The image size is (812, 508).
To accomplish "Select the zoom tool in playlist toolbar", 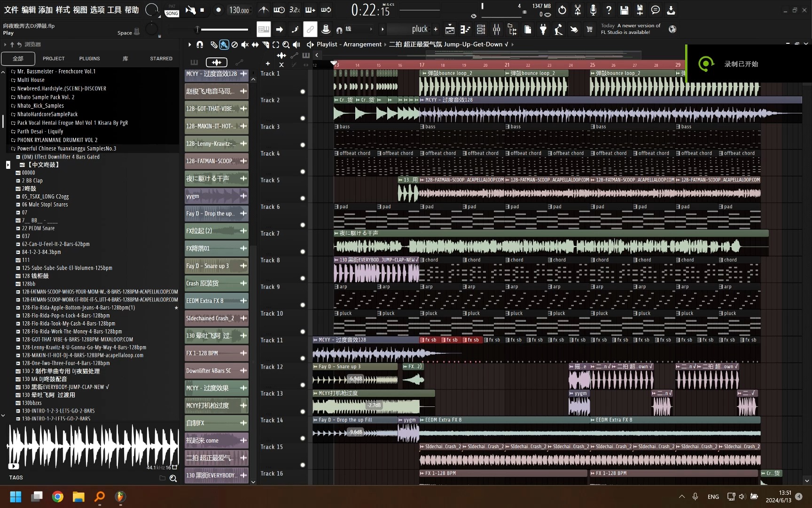I will [x=286, y=45].
